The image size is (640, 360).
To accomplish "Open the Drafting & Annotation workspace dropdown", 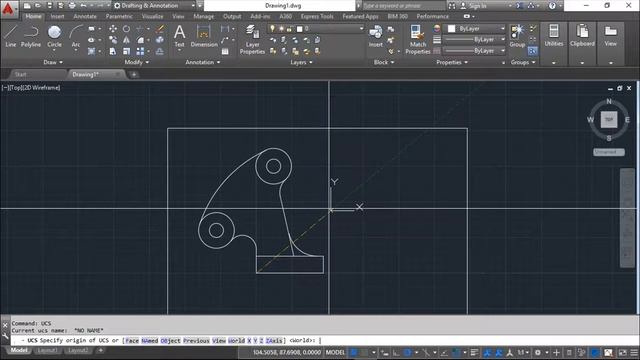I will tap(154, 6).
